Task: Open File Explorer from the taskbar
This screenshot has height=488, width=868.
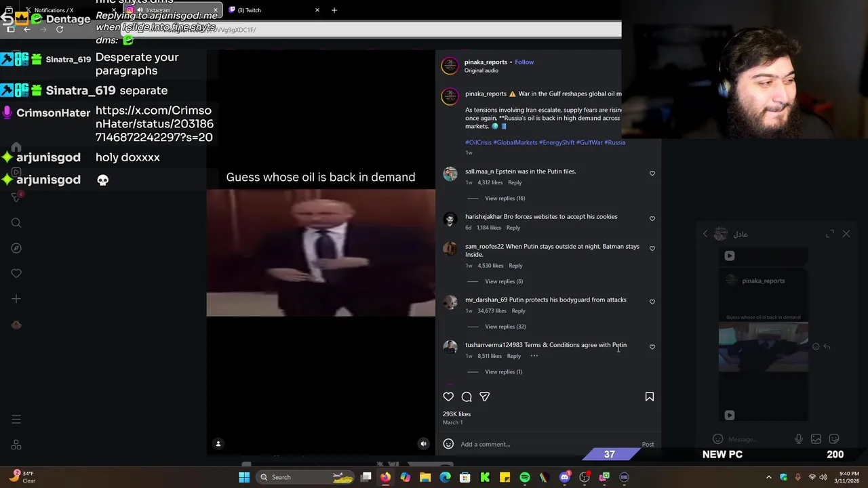Action: [425, 477]
